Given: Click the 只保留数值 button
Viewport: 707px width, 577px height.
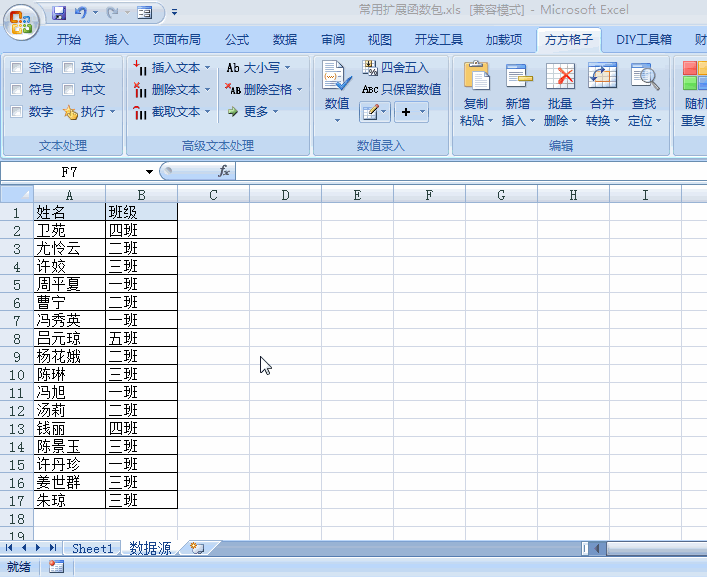Looking at the screenshot, I should coord(402,89).
